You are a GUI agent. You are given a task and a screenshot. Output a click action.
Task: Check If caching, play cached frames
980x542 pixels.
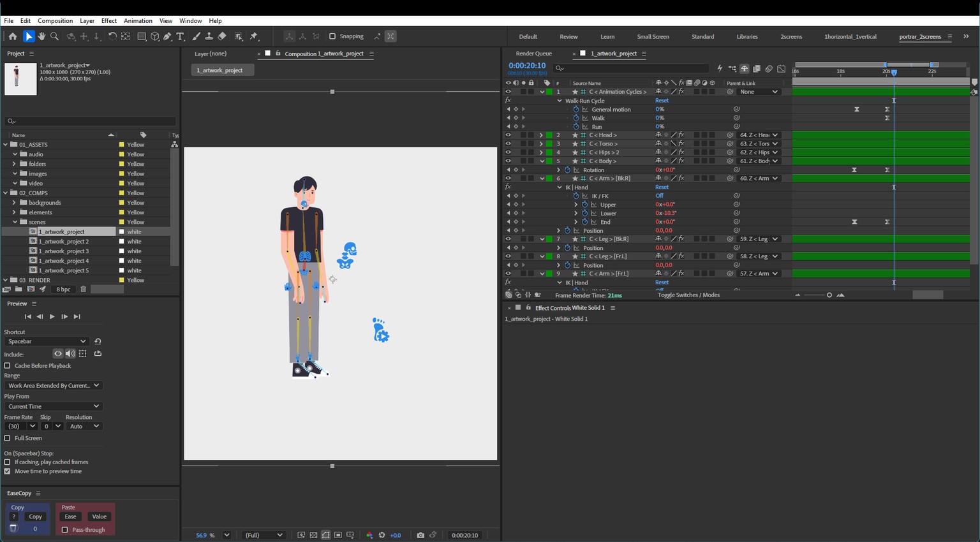(x=8, y=462)
